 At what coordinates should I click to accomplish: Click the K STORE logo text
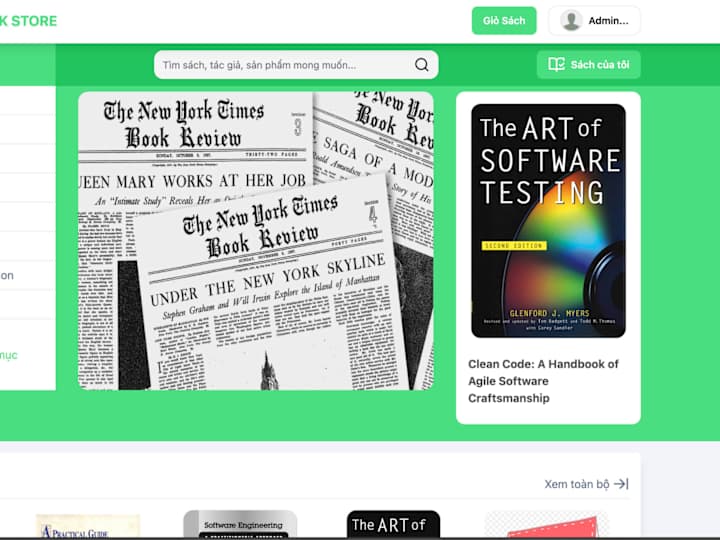click(28, 21)
